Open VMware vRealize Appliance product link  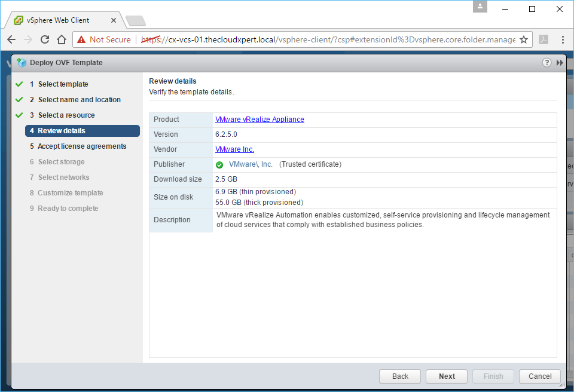(x=259, y=120)
